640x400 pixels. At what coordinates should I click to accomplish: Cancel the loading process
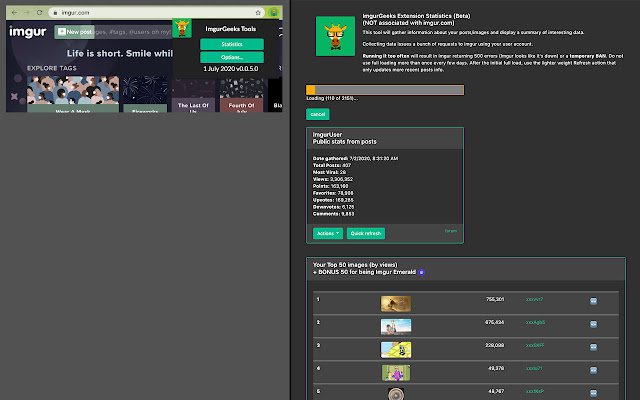318,114
